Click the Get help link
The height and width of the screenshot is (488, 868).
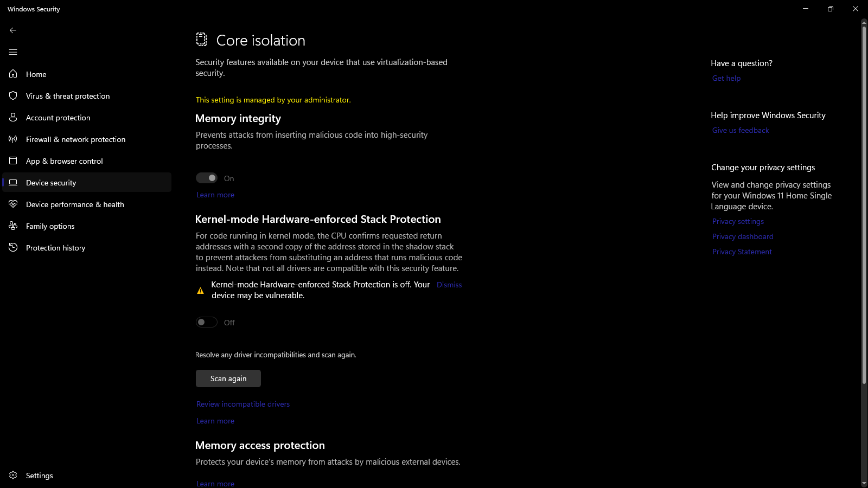pyautogui.click(x=726, y=78)
